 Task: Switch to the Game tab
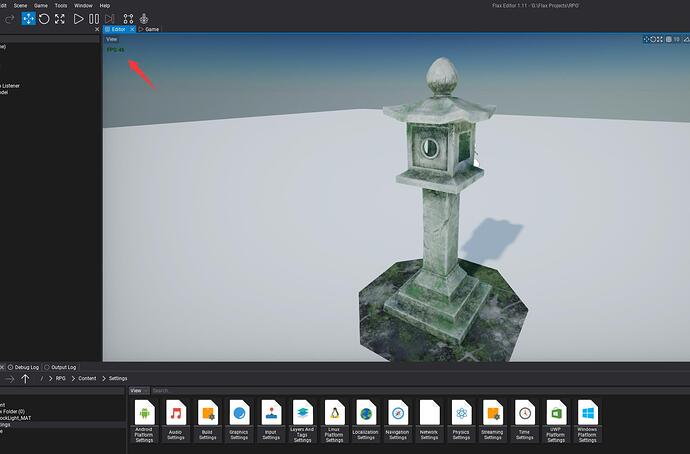tap(152, 30)
